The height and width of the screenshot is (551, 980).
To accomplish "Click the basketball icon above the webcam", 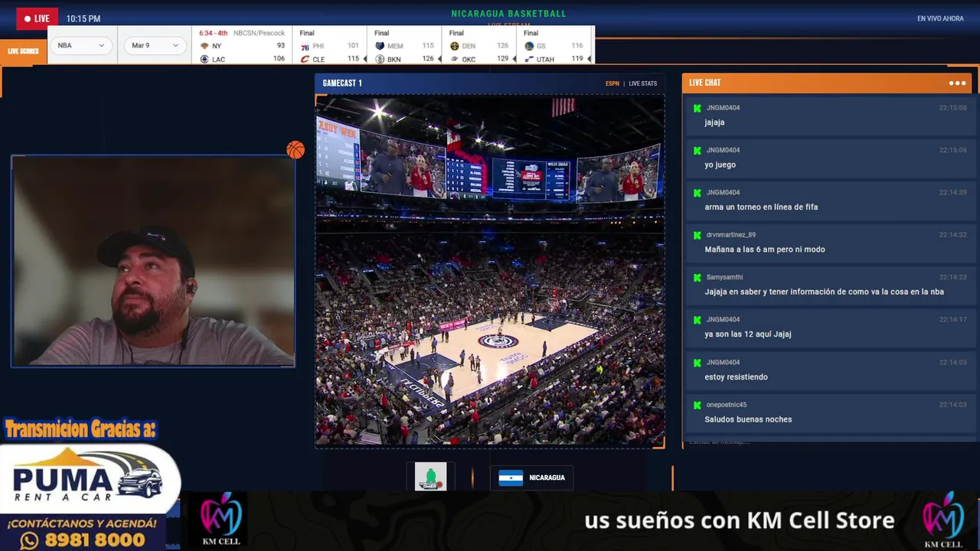I will 296,150.
